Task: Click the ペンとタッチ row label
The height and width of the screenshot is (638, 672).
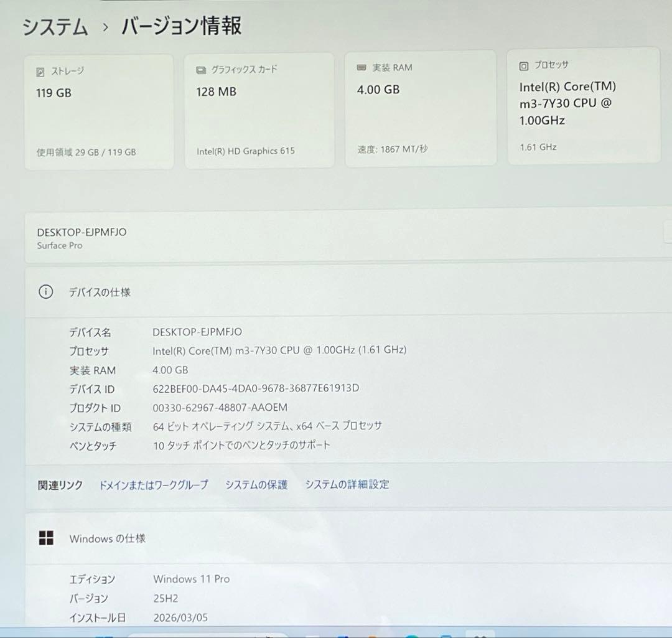Action: tap(93, 446)
